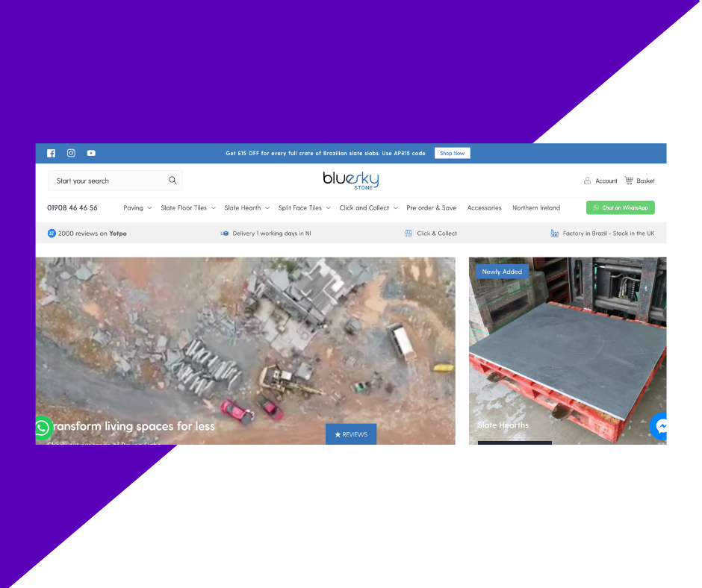Open the Messenger chat bubble icon
702x588 pixels.
click(659, 427)
